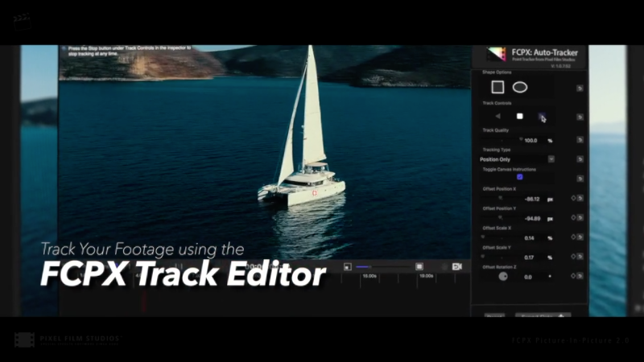Click the Track Quality slider handle
This screenshot has height=362, width=644.
521,139
